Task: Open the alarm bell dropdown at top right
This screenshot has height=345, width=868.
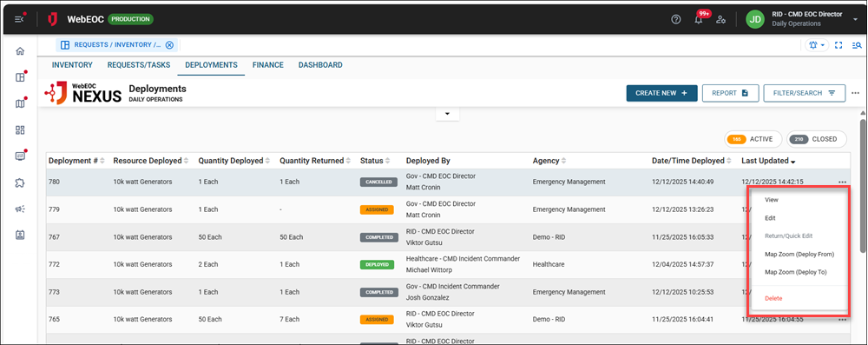Action: click(817, 45)
